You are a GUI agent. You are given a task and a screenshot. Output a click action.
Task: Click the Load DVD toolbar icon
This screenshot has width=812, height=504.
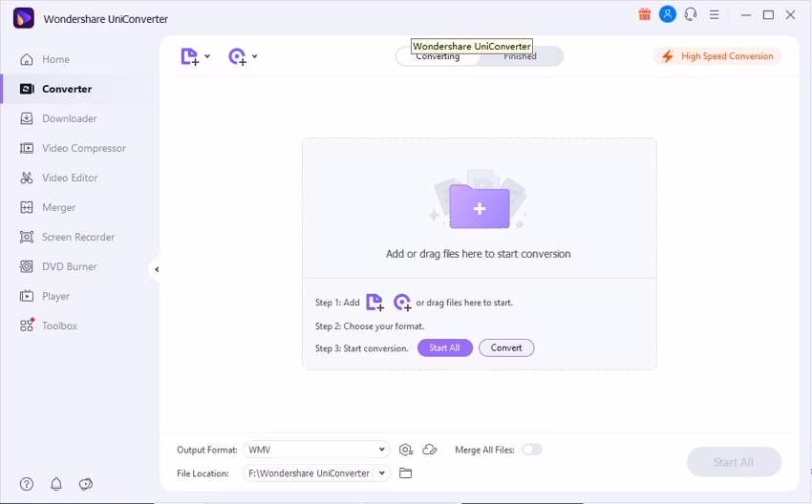click(x=237, y=56)
